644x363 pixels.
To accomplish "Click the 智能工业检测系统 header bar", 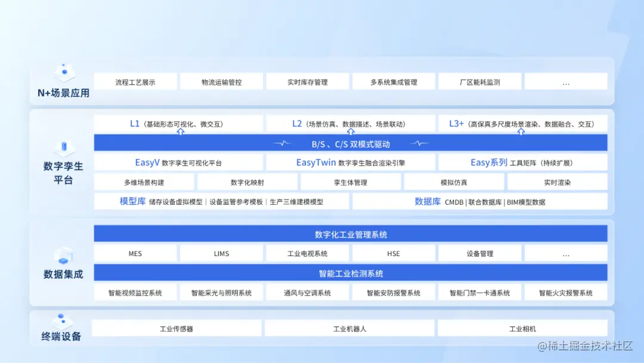I will click(x=351, y=273).
